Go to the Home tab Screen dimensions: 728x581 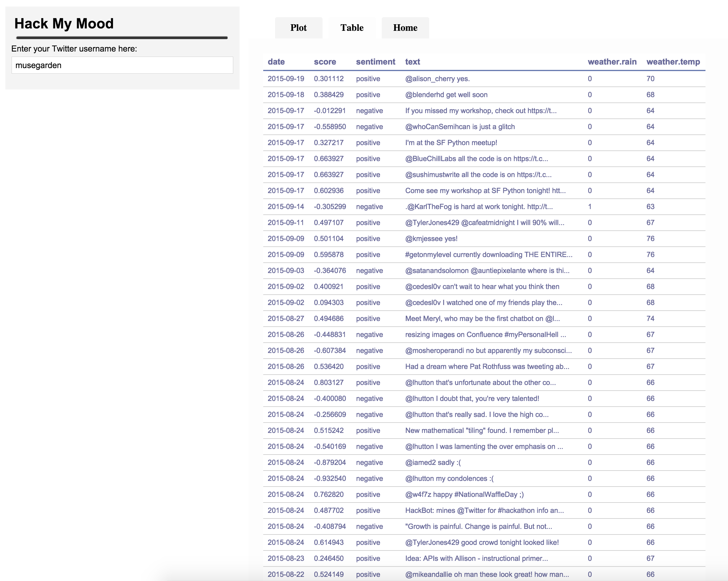click(x=405, y=28)
